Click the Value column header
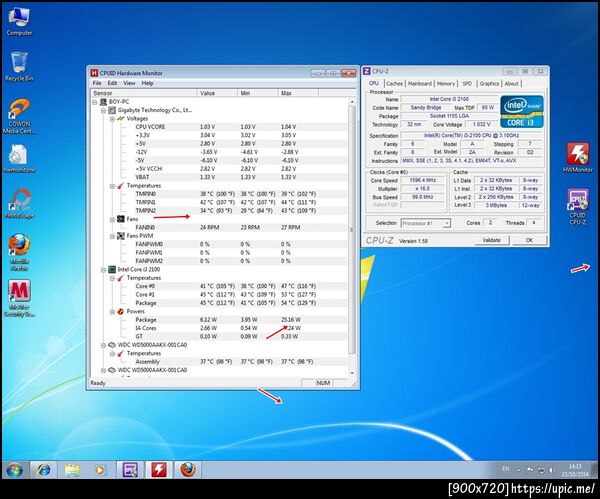Image resolution: width=600 pixels, height=499 pixels. click(217, 93)
